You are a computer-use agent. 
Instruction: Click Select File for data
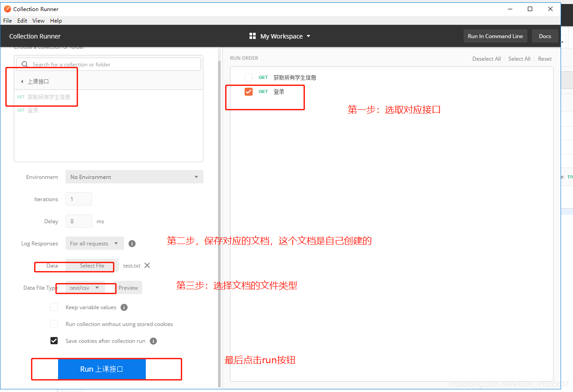(92, 265)
